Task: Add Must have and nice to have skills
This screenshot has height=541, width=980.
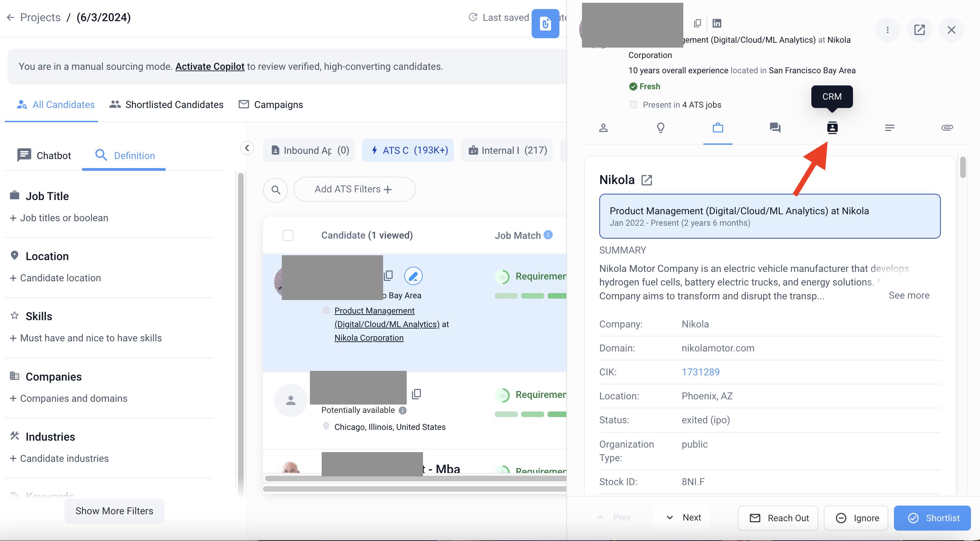Action: [86, 338]
